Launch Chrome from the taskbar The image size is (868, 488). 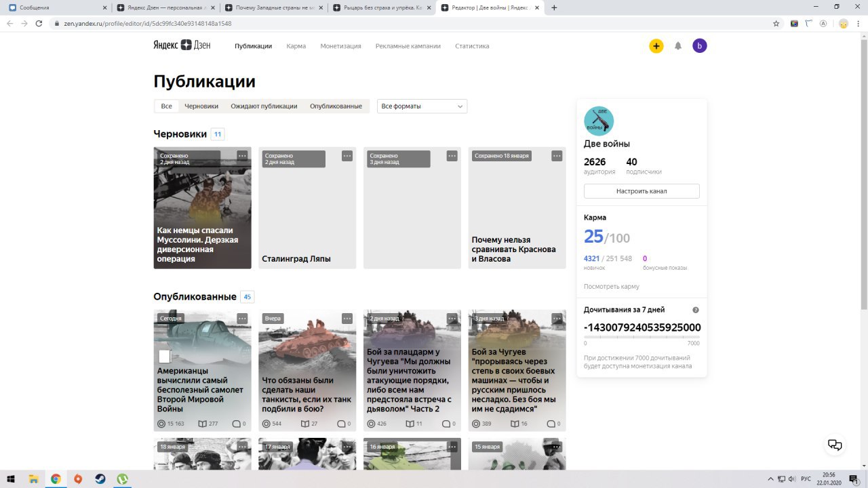pyautogui.click(x=56, y=479)
